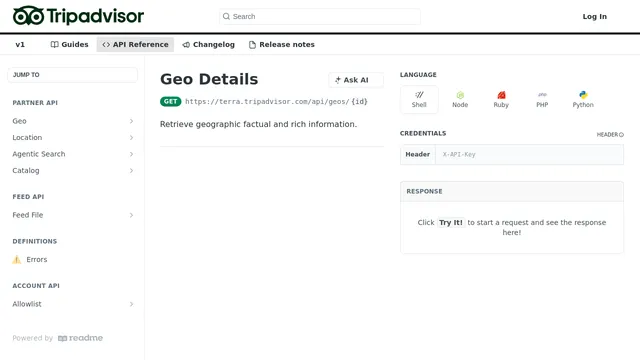Open the Changelog tab
640x360 pixels.
click(x=209, y=44)
